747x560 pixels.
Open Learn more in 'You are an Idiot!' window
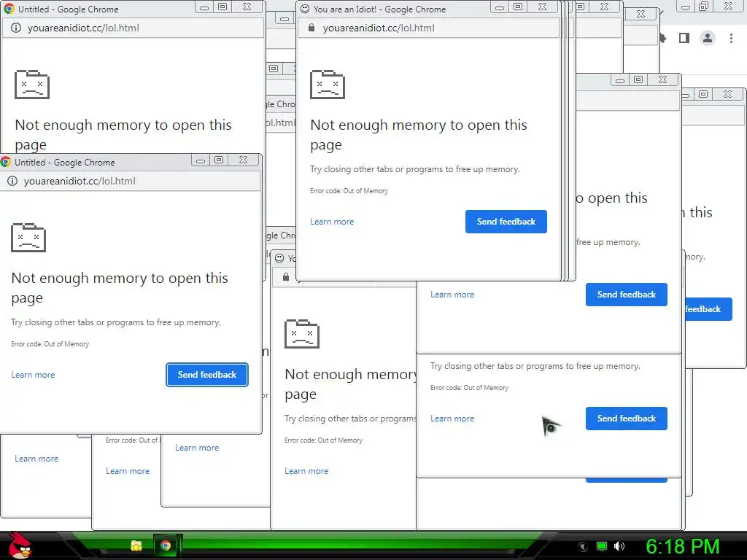332,222
